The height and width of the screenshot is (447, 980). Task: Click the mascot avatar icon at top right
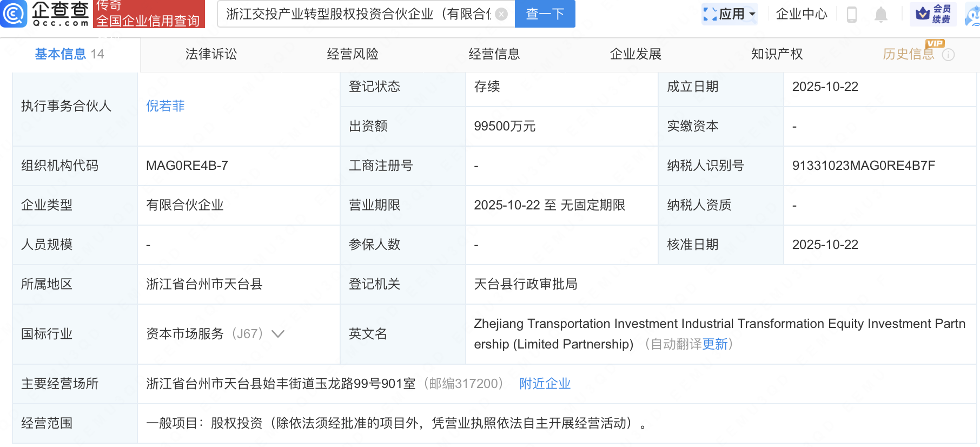973,15
